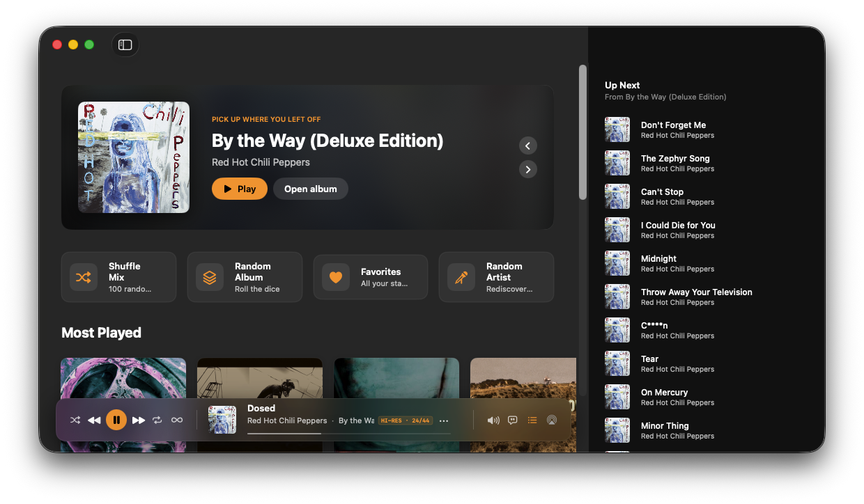Open your Favorites with the heart icon
The image size is (864, 504).
click(x=335, y=276)
